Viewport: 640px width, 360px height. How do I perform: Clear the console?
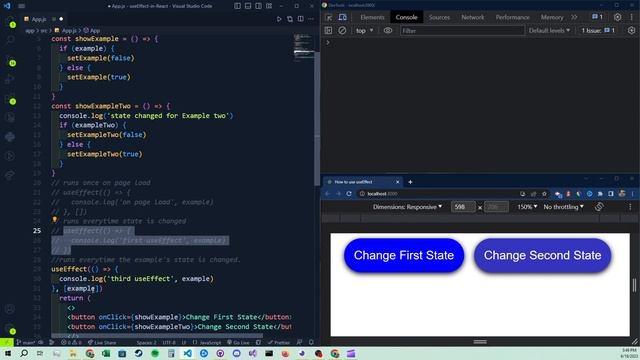click(x=342, y=31)
